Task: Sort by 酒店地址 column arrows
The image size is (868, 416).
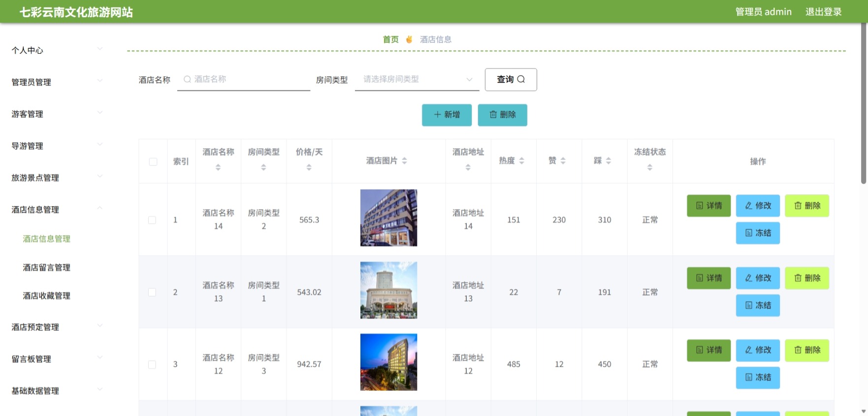Action: click(468, 168)
